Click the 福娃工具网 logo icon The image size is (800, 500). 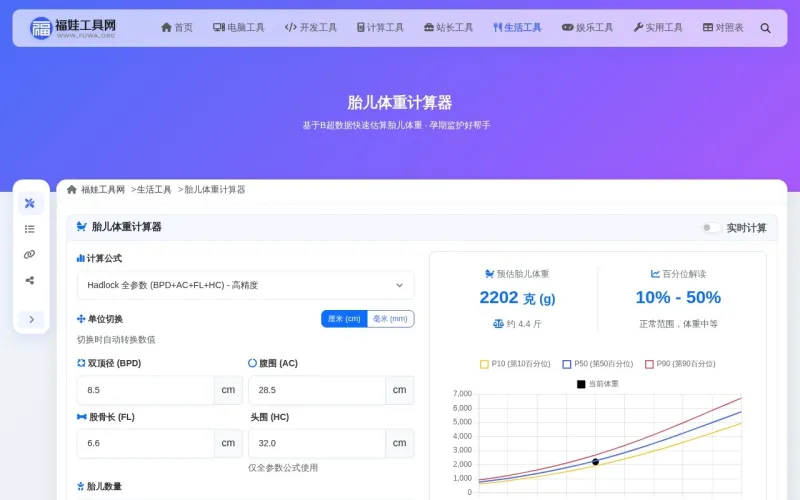(x=41, y=28)
